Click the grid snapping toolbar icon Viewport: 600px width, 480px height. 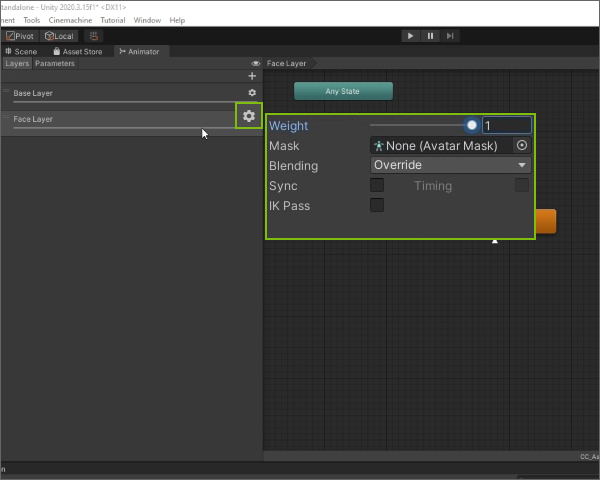95,36
